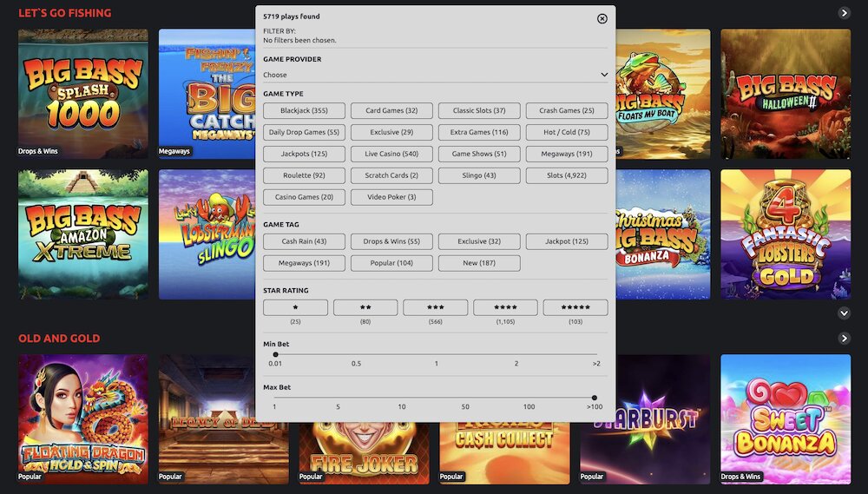868x494 pixels.
Task: Click Megaways badge on Big Catch tile
Action: (174, 151)
